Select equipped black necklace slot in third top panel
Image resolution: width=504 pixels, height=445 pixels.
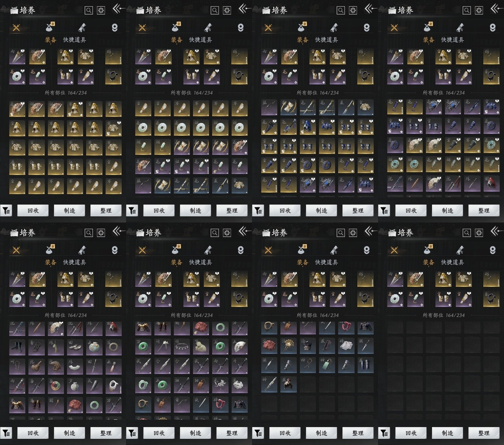pos(365,76)
